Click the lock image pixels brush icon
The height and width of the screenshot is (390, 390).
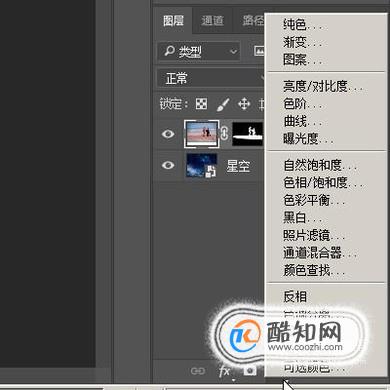(223, 104)
